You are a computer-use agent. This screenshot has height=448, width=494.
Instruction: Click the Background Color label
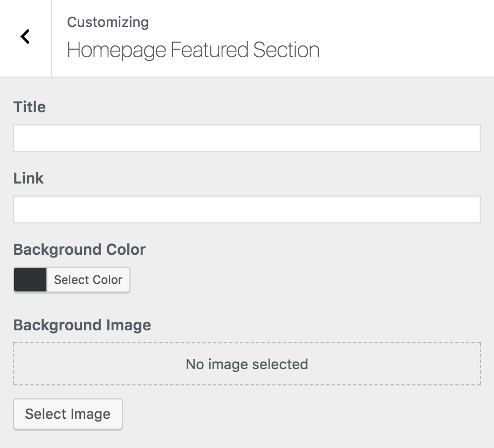(79, 249)
